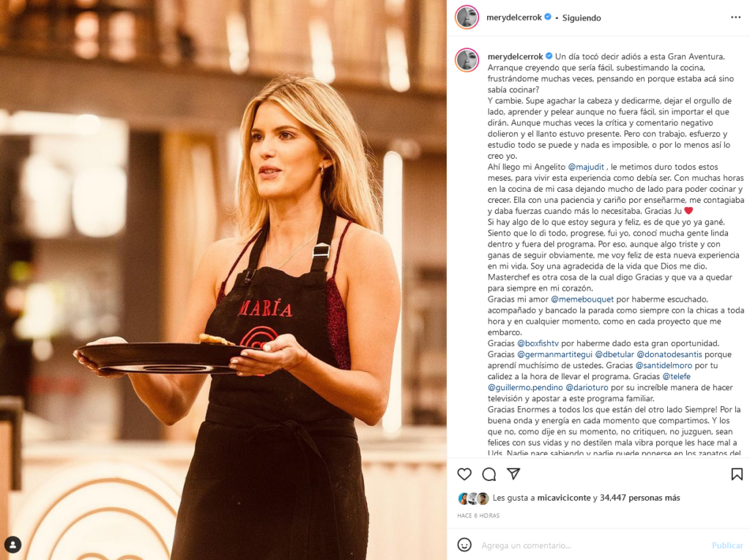750x560 pixels.
Task: Open merydelcerrok profile picture in header
Action: click(x=467, y=18)
